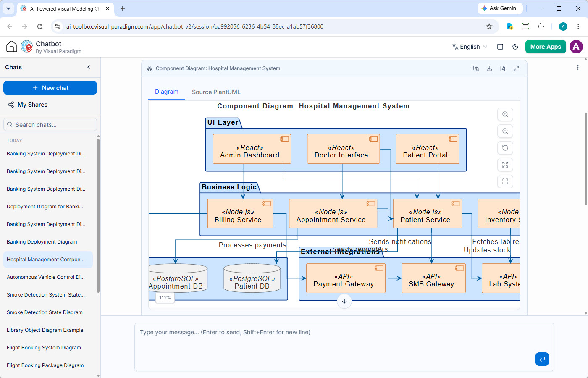Open My Shares
The height and width of the screenshot is (378, 588).
pyautogui.click(x=28, y=105)
